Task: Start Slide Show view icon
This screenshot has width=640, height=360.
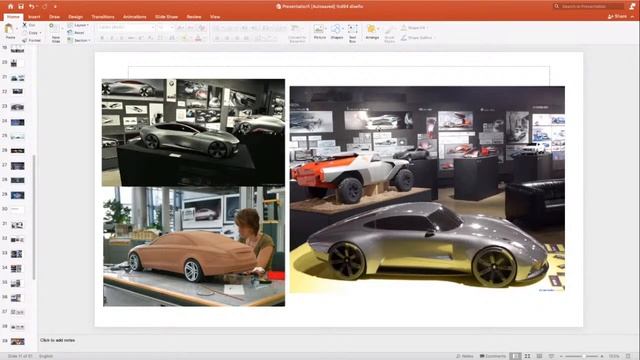Action: pos(551,356)
